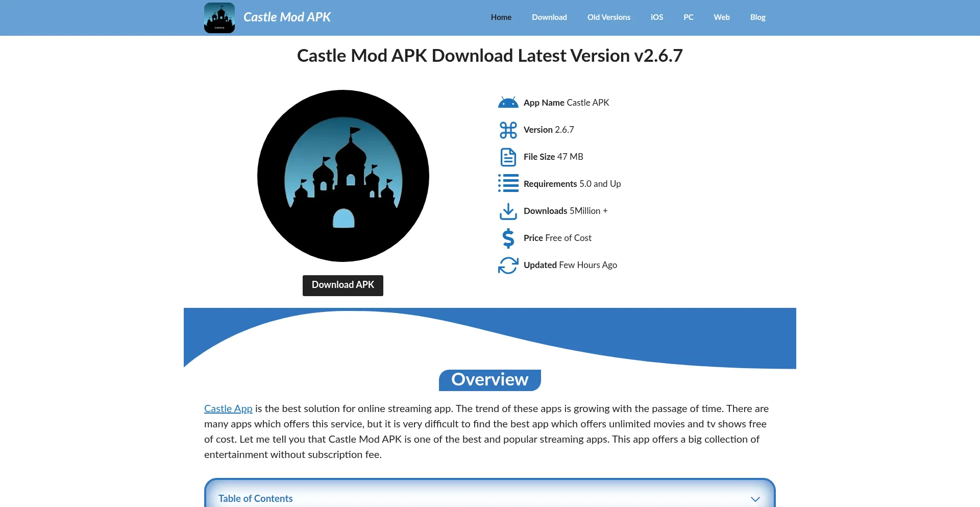Select the PC navigation item
This screenshot has width=980, height=507.
click(688, 17)
